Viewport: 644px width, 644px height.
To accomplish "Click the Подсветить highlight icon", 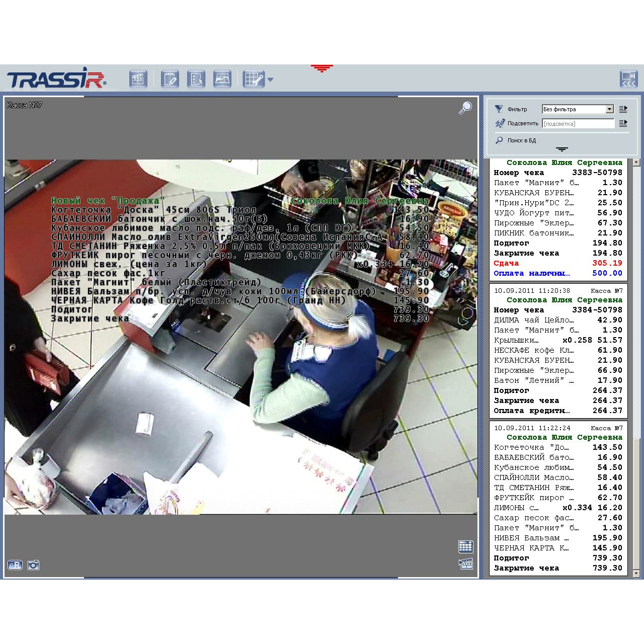I will [500, 123].
